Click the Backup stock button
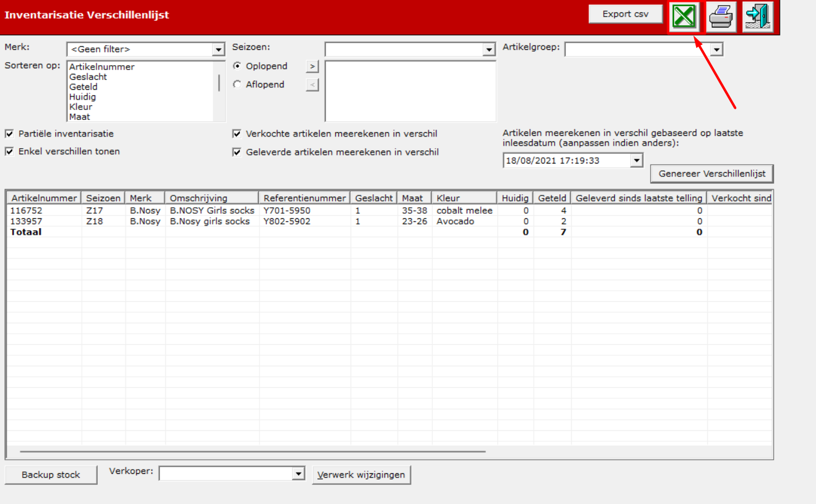816x504 pixels. (51, 475)
